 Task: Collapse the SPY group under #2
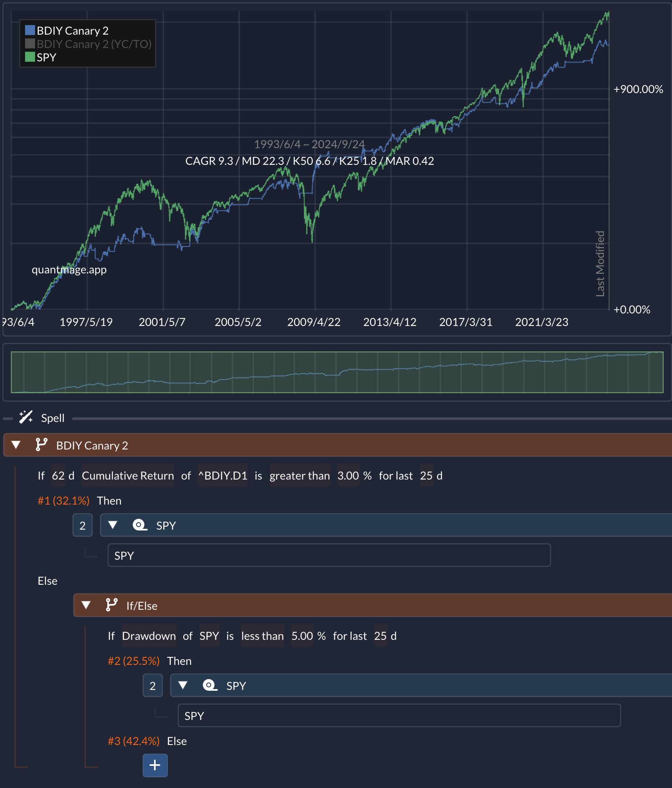click(x=183, y=685)
